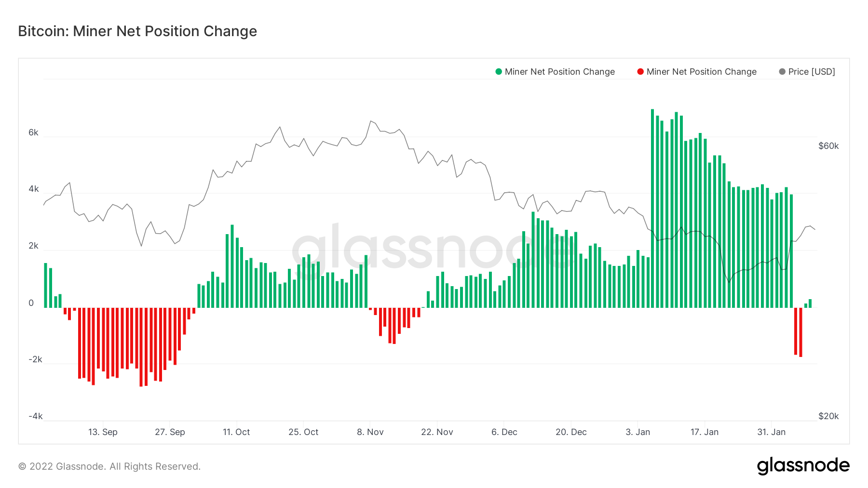Click the 31. Jan date axis label
Screen dimensions: 868x488
771,432
